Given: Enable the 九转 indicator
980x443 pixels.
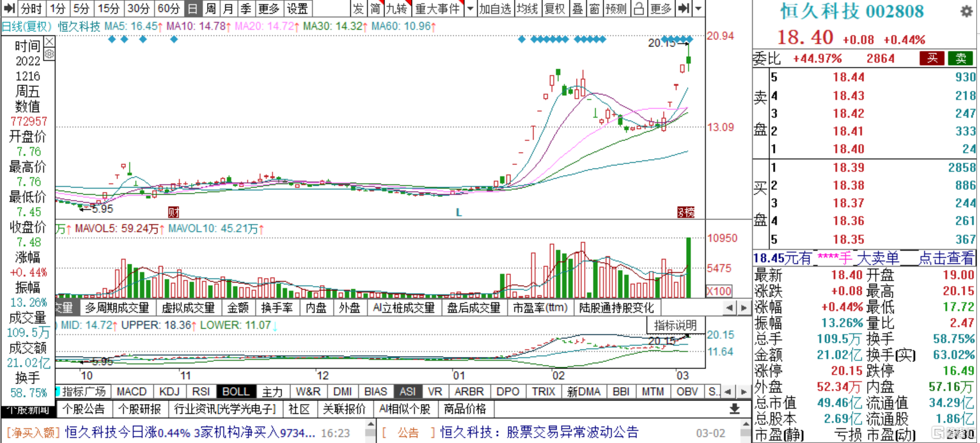Looking at the screenshot, I should (397, 8).
